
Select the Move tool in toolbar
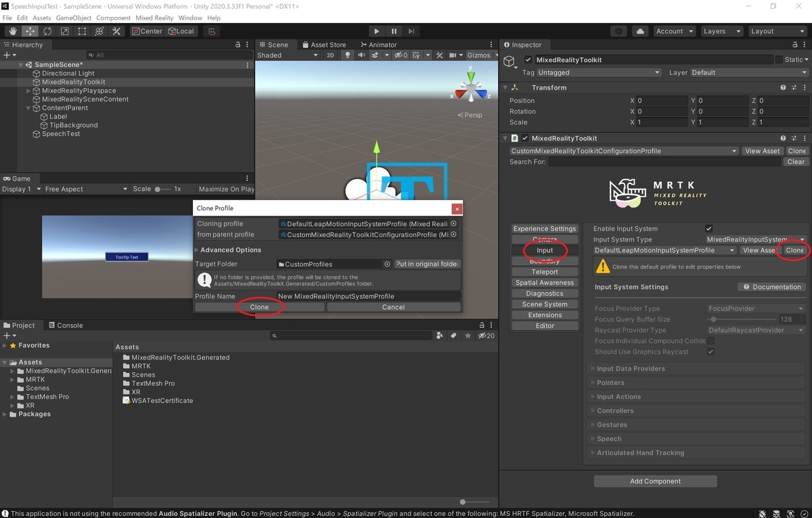(30, 31)
